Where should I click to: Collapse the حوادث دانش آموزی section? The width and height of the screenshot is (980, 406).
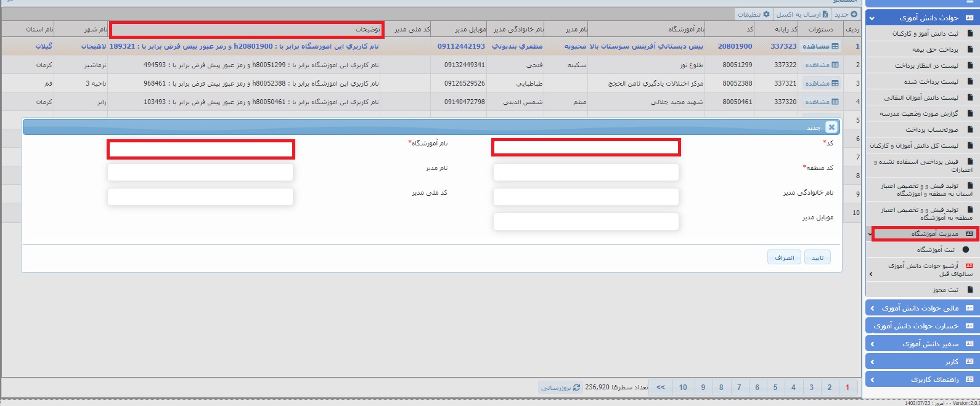(x=872, y=18)
